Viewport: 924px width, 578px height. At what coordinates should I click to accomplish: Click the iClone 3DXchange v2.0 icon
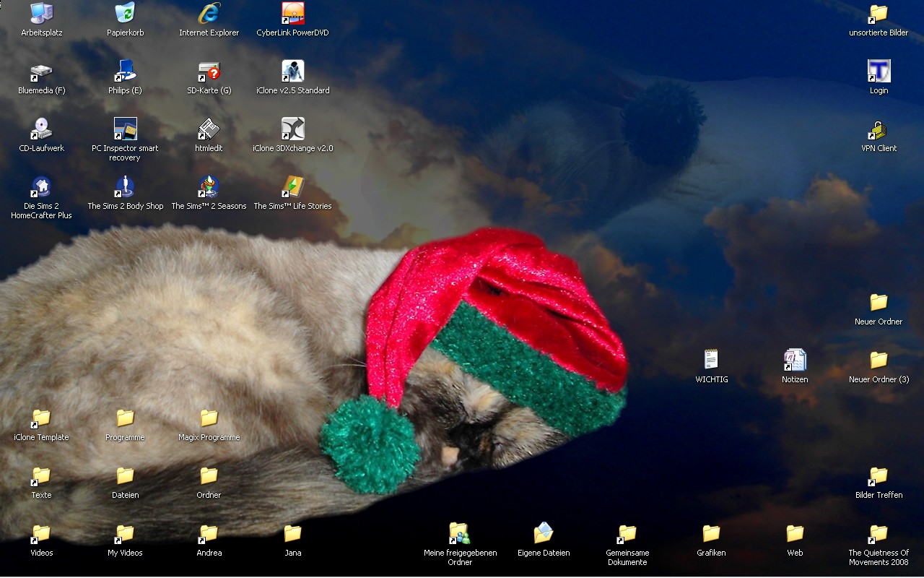(x=292, y=129)
